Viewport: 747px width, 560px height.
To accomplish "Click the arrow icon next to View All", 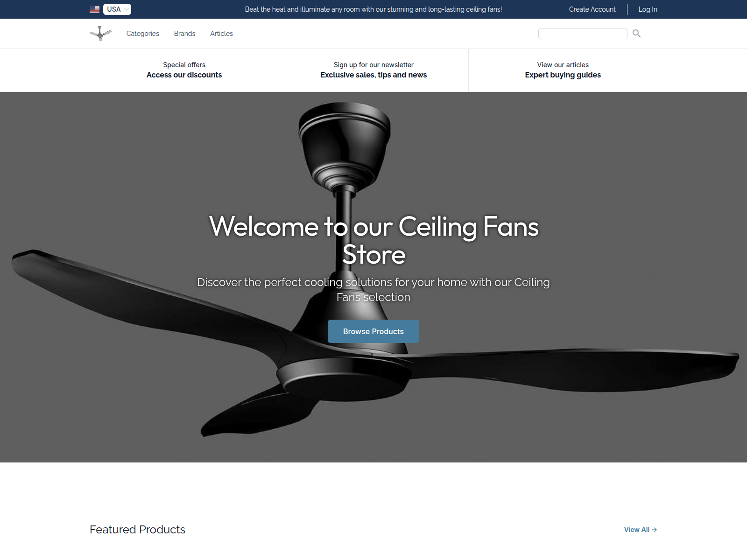I will click(655, 530).
